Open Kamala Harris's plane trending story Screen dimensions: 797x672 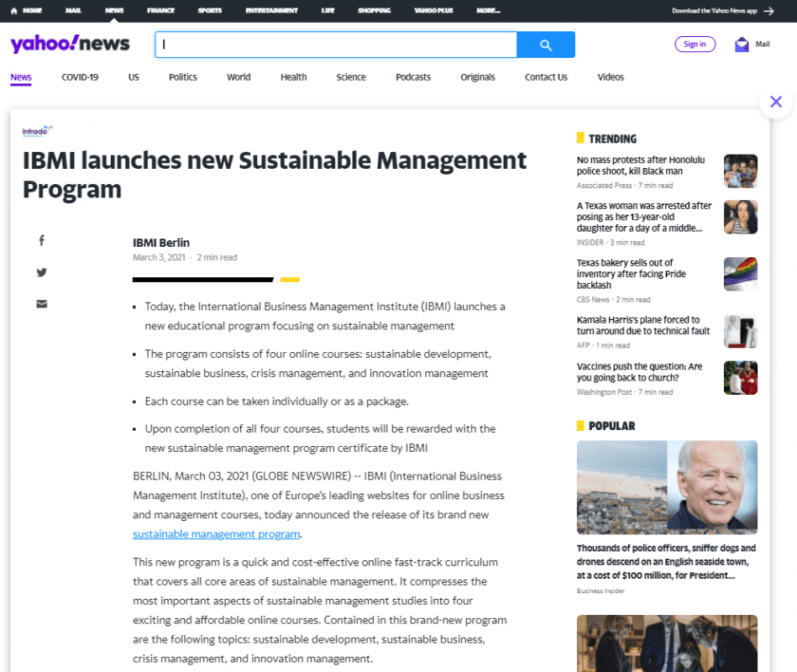643,325
